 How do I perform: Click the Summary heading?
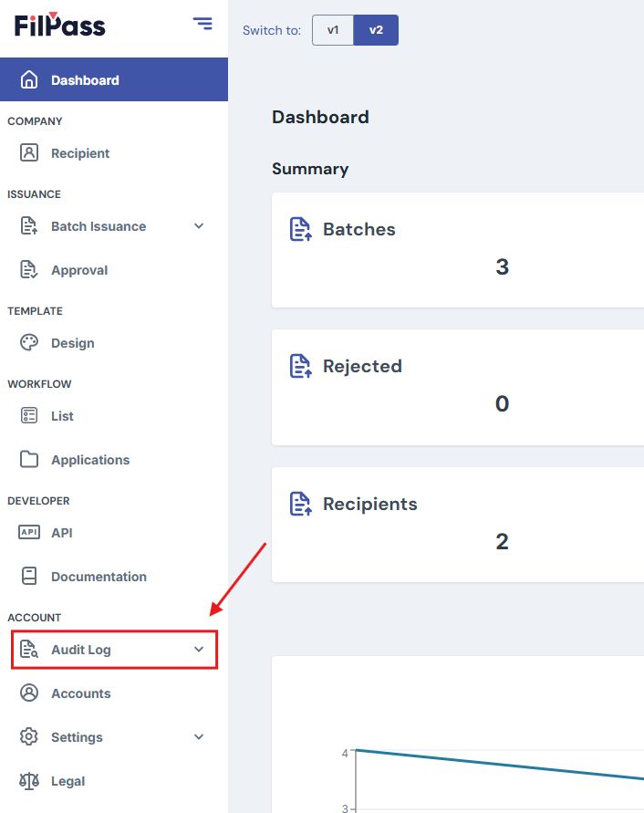tap(310, 169)
